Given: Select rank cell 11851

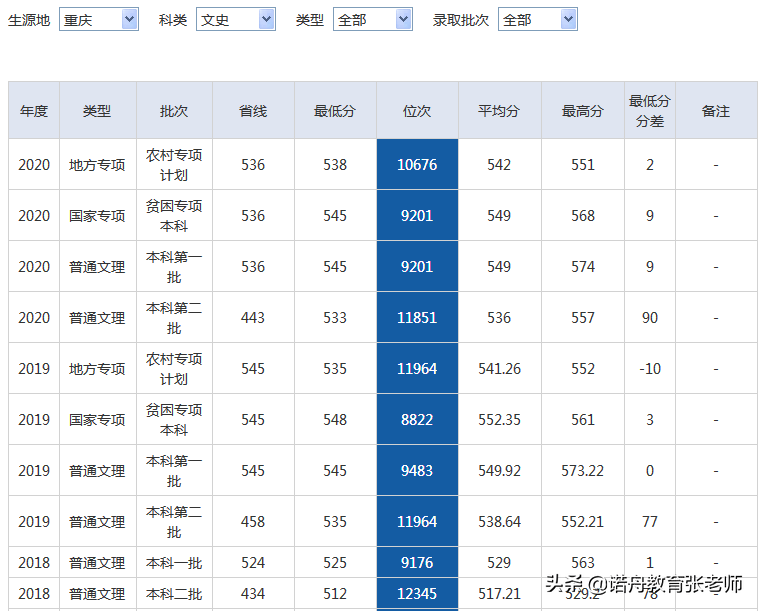Looking at the screenshot, I should 417,318.
